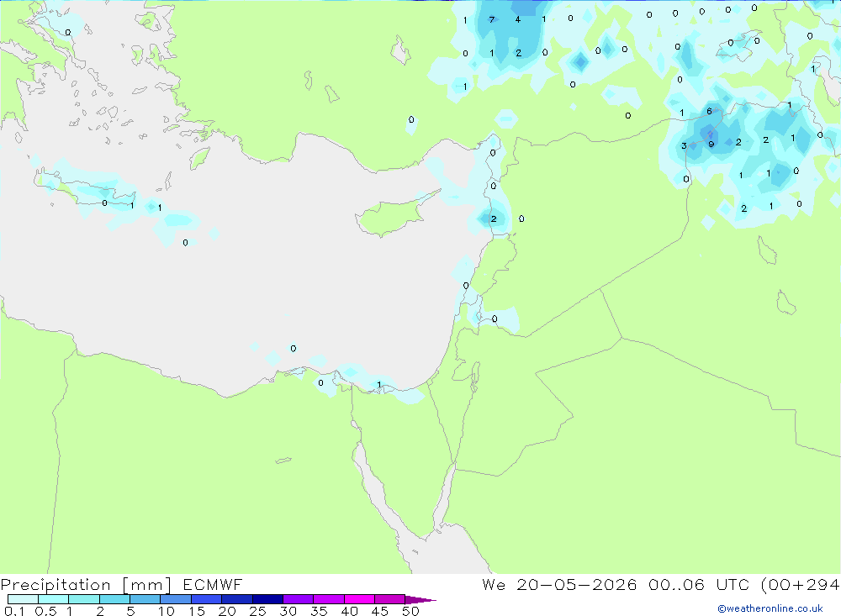Click the legend label '35'
Viewport: 841px width, 616px height.
coord(319,611)
